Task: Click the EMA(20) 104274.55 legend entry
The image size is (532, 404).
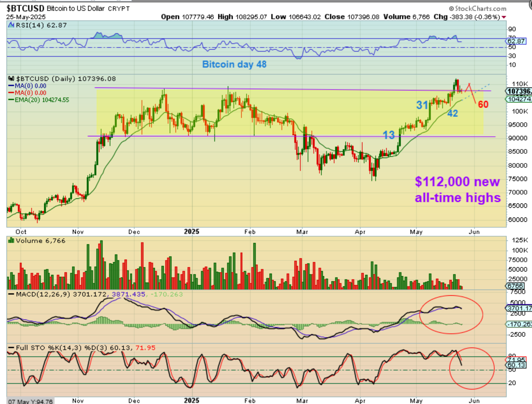Action: point(42,100)
